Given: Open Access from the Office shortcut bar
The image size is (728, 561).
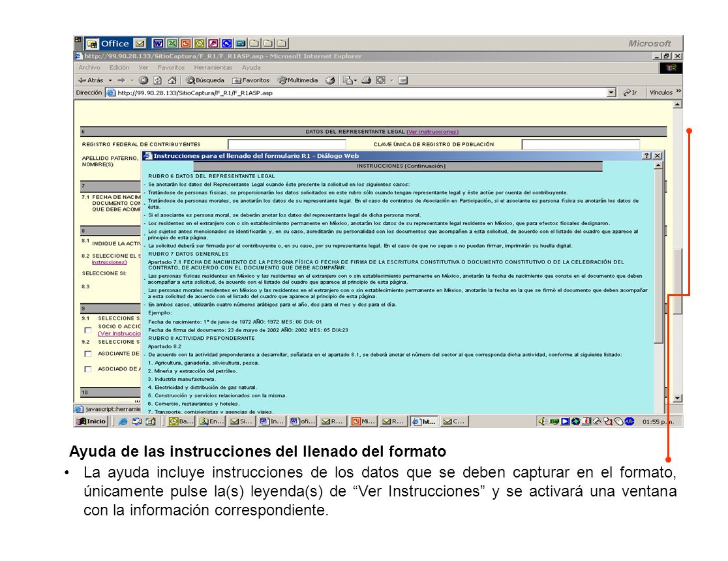Looking at the screenshot, I should tap(213, 44).
